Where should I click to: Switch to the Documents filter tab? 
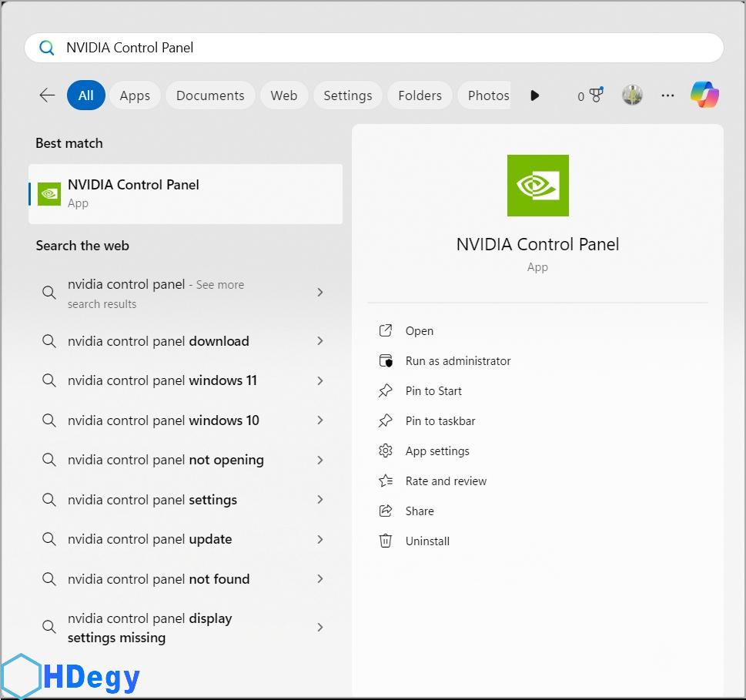coord(210,95)
